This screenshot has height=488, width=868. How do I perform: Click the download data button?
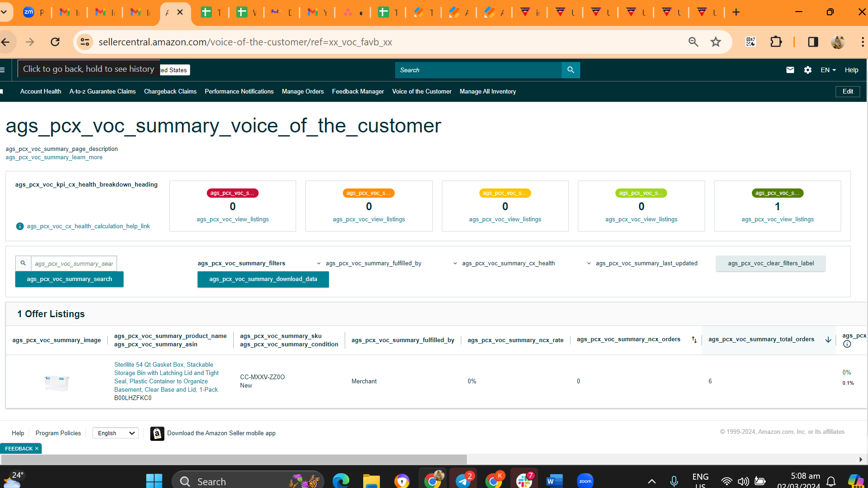coord(263,279)
